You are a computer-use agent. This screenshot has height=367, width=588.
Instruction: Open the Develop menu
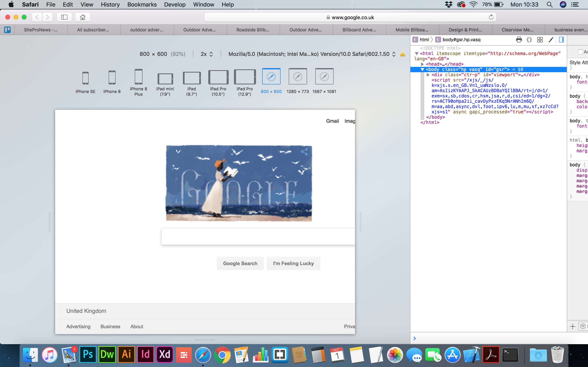175,4
